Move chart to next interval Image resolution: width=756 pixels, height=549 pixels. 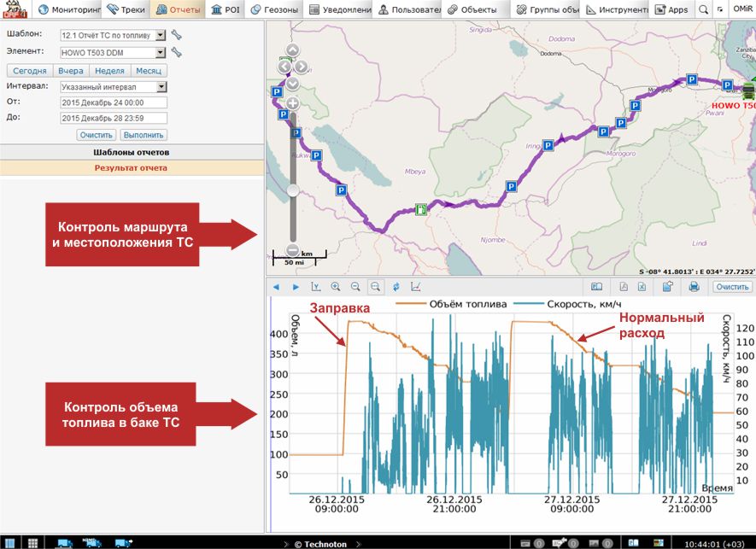[x=296, y=287]
